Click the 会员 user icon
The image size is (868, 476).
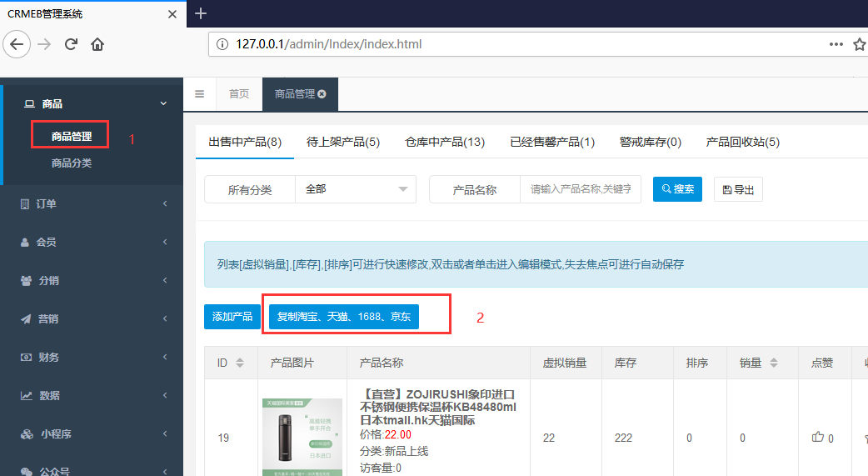(25, 242)
